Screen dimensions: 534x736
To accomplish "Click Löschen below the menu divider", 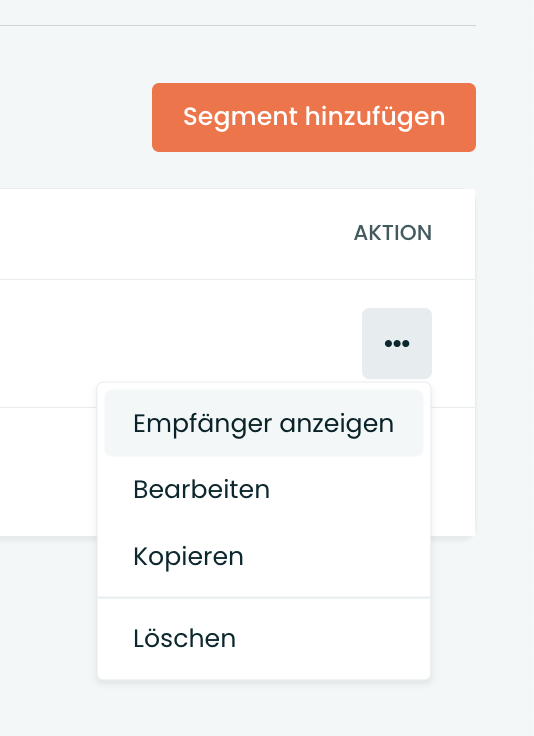I will 264,638.
